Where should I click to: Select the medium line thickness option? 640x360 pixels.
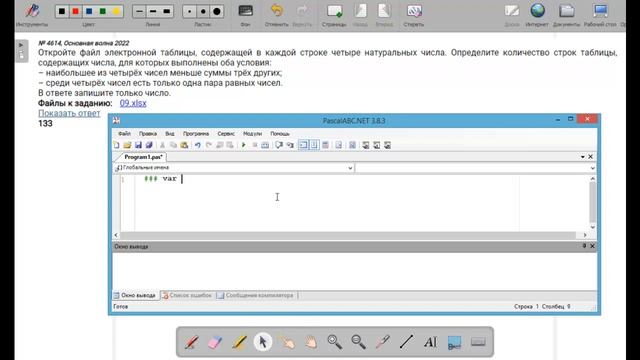[x=153, y=11]
